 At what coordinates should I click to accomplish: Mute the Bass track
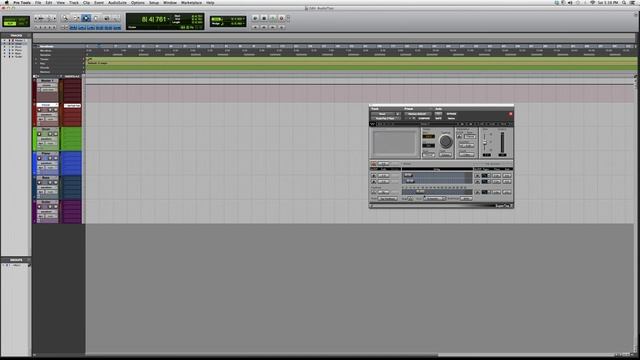point(56,182)
